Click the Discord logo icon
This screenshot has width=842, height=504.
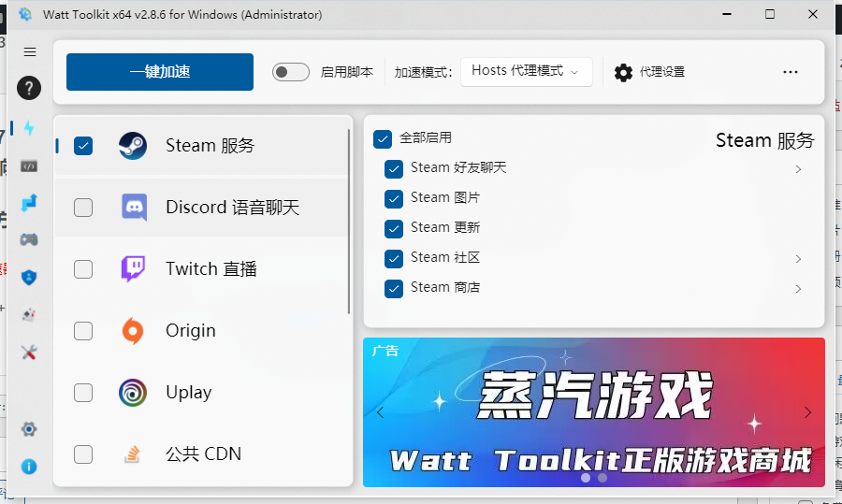(134, 208)
